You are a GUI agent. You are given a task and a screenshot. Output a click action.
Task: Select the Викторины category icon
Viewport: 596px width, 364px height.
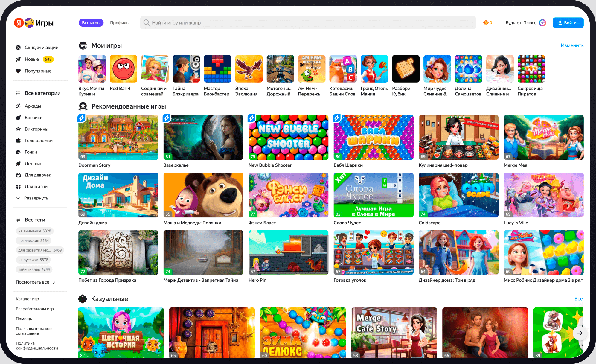point(18,129)
